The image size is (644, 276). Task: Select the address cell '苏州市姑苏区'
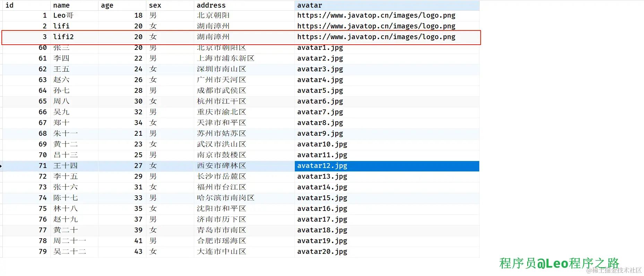click(244, 134)
